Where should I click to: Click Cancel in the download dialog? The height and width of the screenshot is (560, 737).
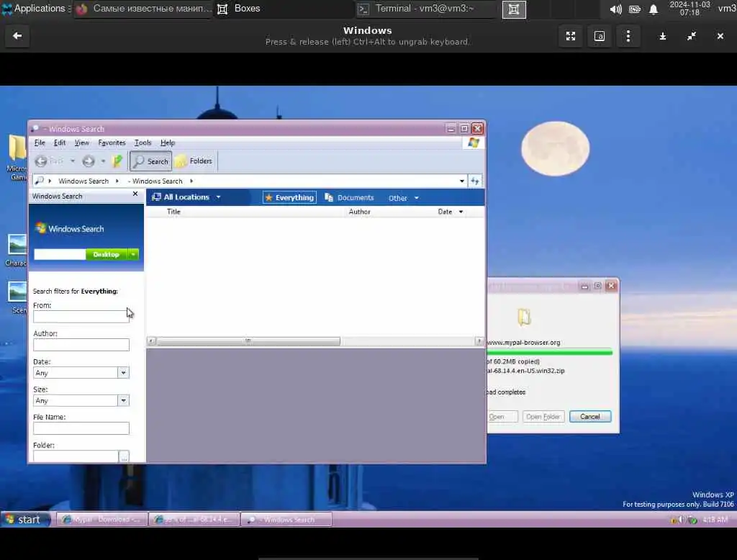click(x=590, y=416)
